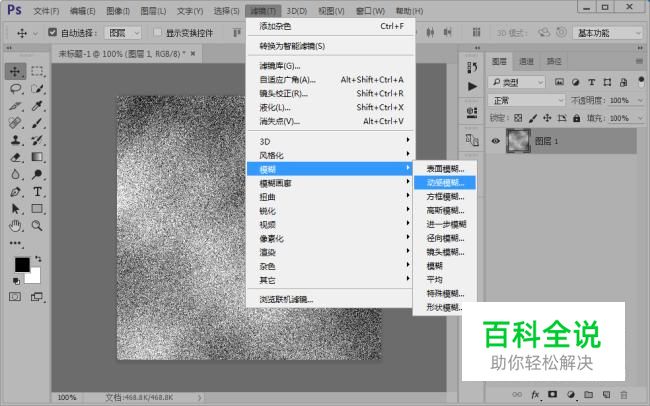Swap foreground and background colors

pos(38,259)
